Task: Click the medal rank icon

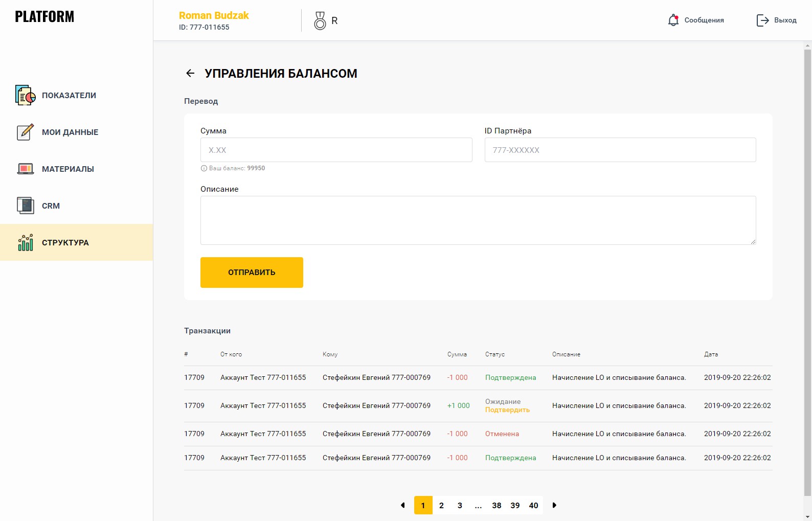Action: tap(320, 20)
